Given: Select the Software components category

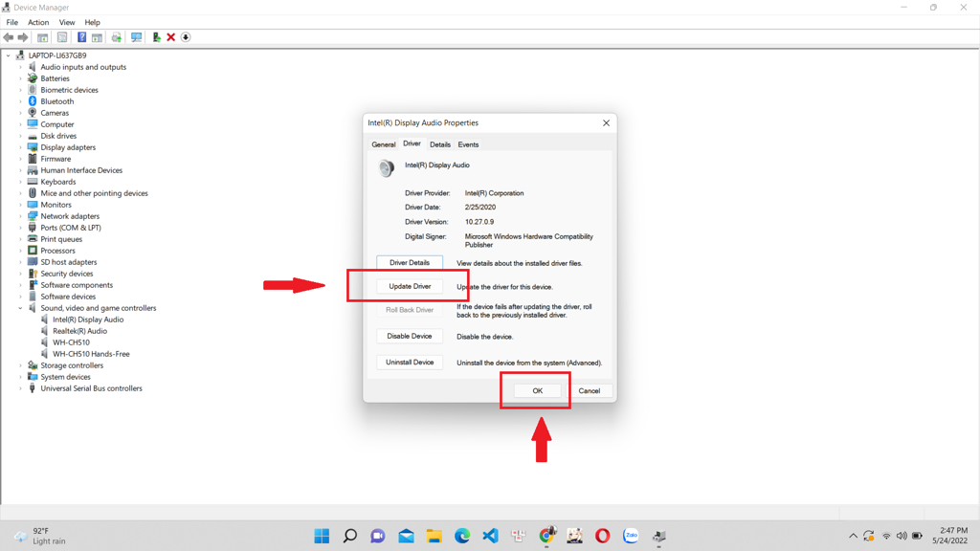Looking at the screenshot, I should (77, 285).
